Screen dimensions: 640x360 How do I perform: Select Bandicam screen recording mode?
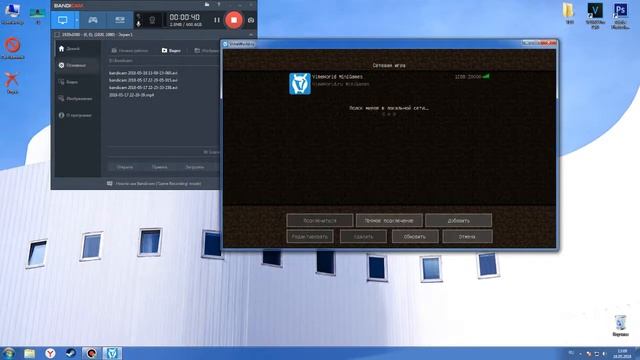coord(62,20)
